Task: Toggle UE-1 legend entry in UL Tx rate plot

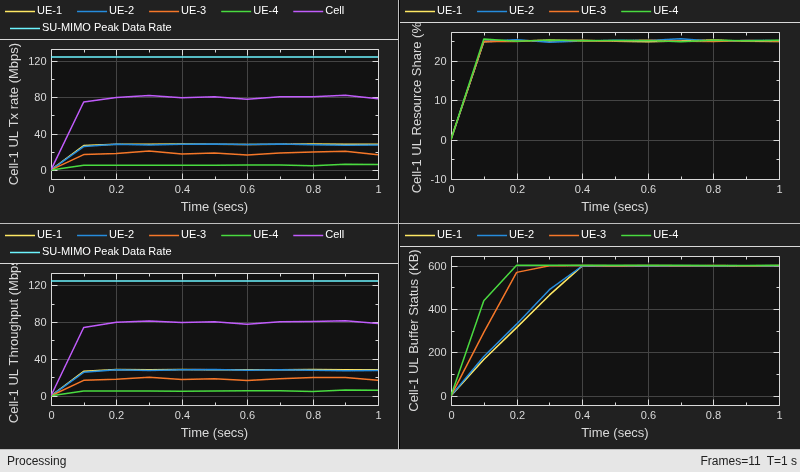Action: pos(33,10)
